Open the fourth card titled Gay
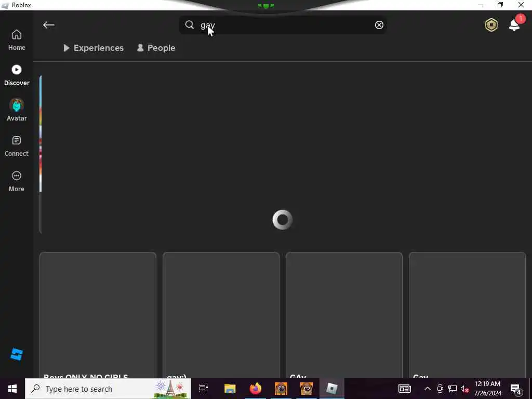Image resolution: width=532 pixels, height=399 pixels. click(467, 315)
